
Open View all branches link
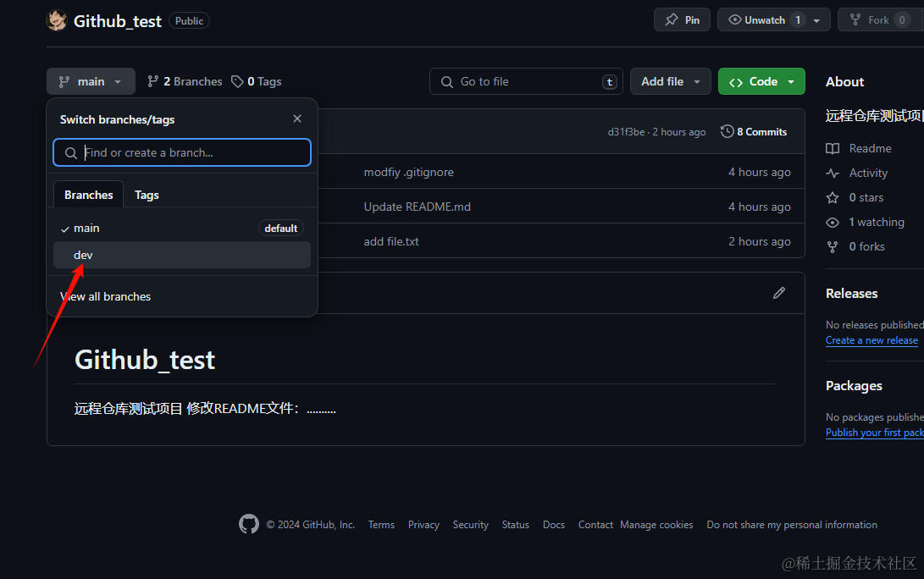point(106,296)
